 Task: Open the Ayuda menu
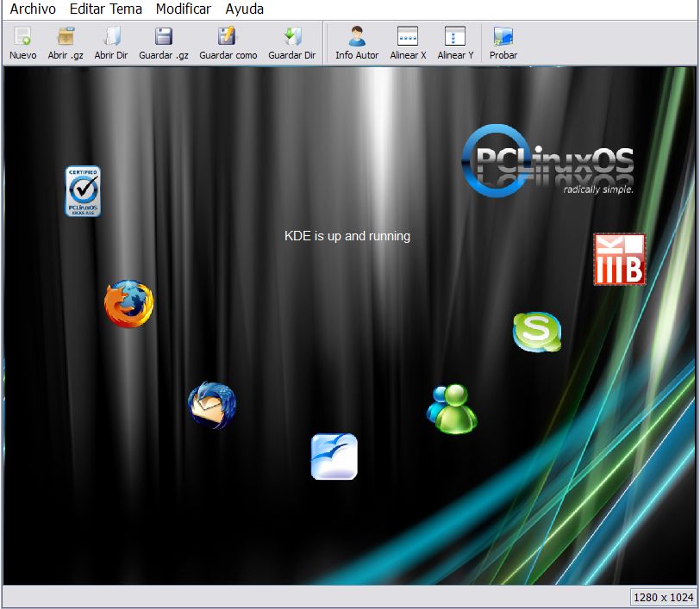245,9
